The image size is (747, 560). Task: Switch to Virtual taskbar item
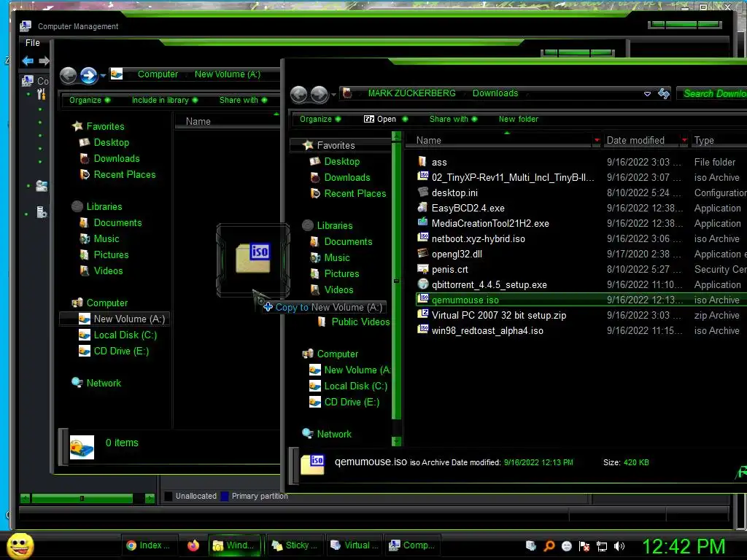pos(355,545)
